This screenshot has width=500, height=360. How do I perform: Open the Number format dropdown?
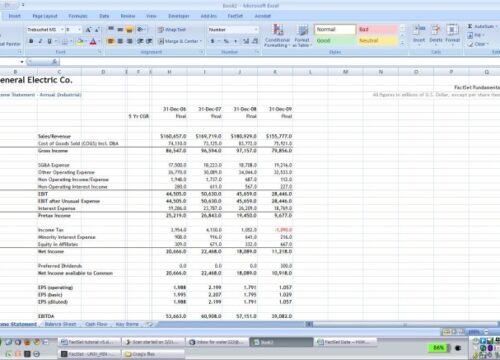coord(256,30)
